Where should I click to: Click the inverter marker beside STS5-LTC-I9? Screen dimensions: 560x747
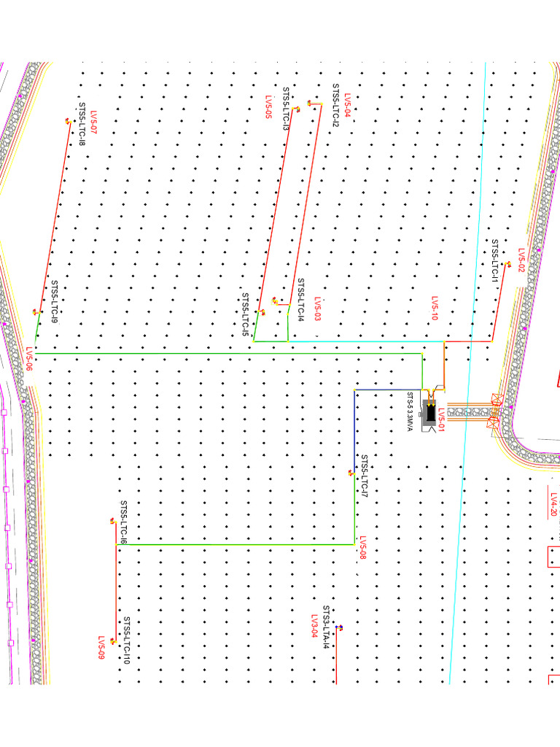click(36, 312)
